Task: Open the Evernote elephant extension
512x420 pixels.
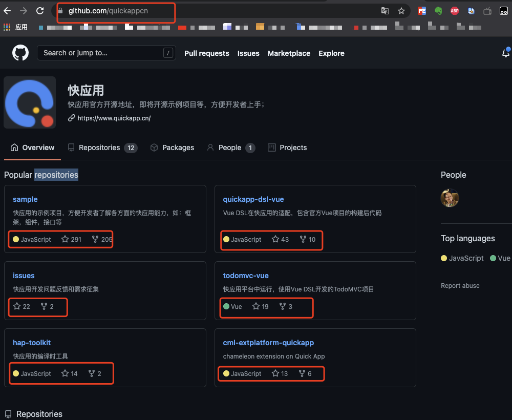Action: (438, 11)
